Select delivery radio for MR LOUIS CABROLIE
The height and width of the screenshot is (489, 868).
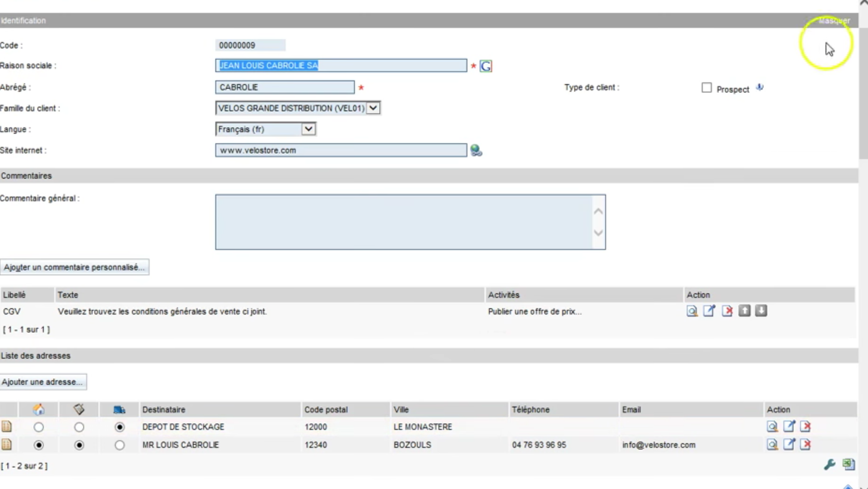pyautogui.click(x=120, y=445)
